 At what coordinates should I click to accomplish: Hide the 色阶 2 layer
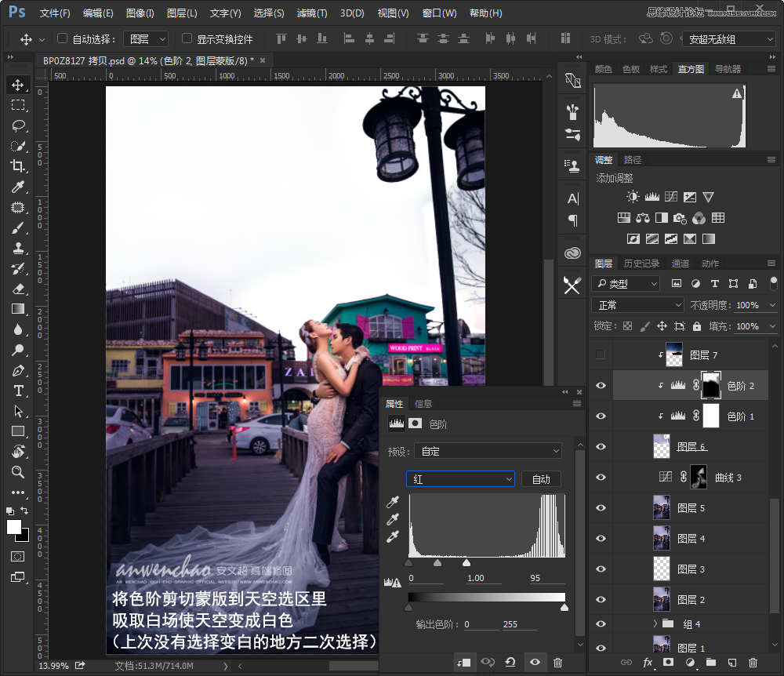tap(601, 386)
